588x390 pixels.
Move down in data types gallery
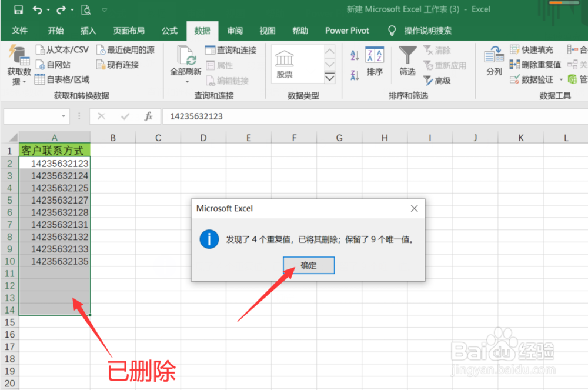tap(330, 64)
